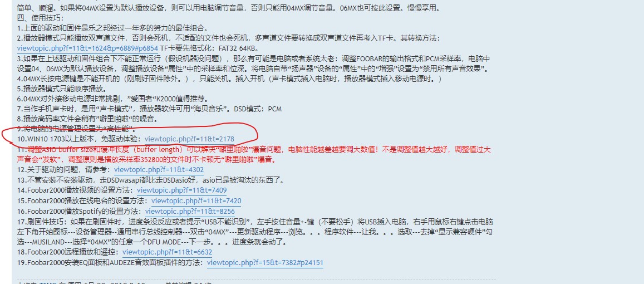Click tip 17 firmware flashing instructions
The height and width of the screenshot is (284, 644).
pyautogui.click(x=255, y=232)
